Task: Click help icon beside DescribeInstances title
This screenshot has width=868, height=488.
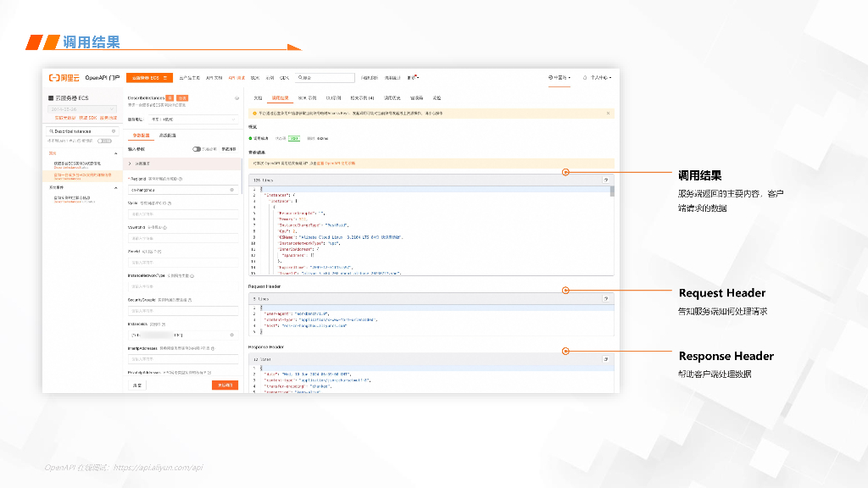Action: (x=236, y=98)
